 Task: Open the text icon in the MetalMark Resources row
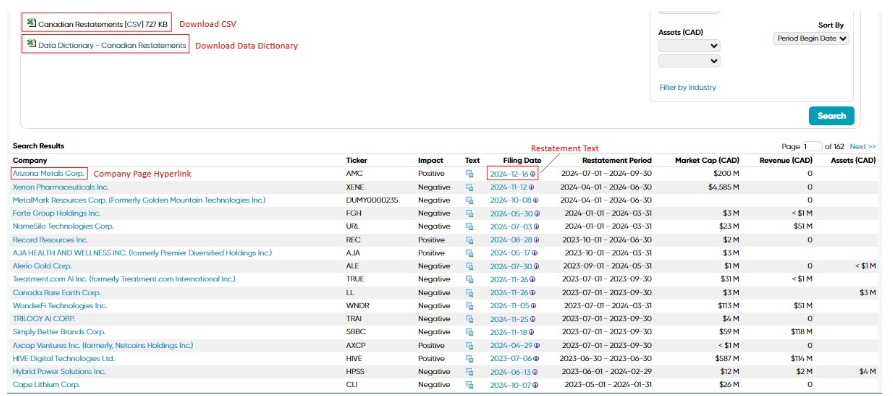469,200
